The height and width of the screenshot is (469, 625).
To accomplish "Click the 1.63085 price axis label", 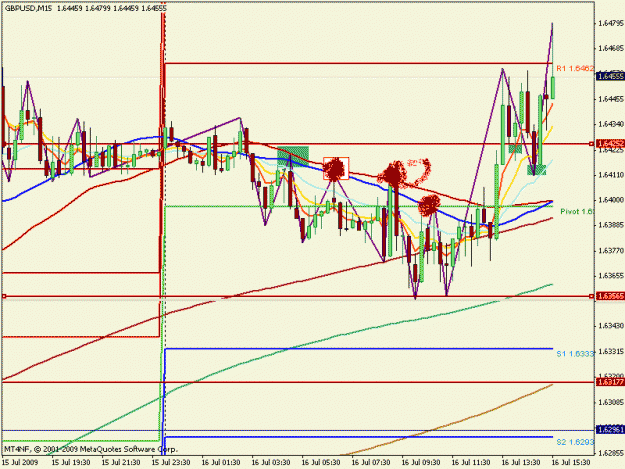I will tap(611, 402).
